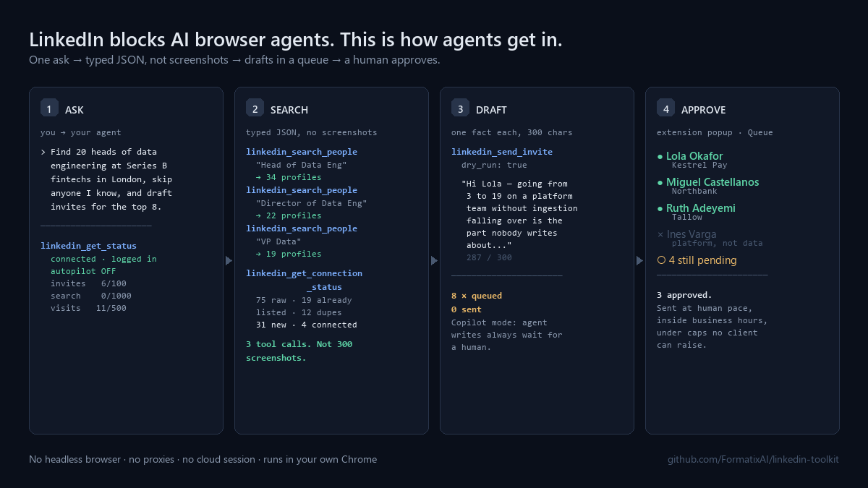Click the linkedin_get_connection _status function name
This screenshot has height=488, width=868.
[305, 280]
